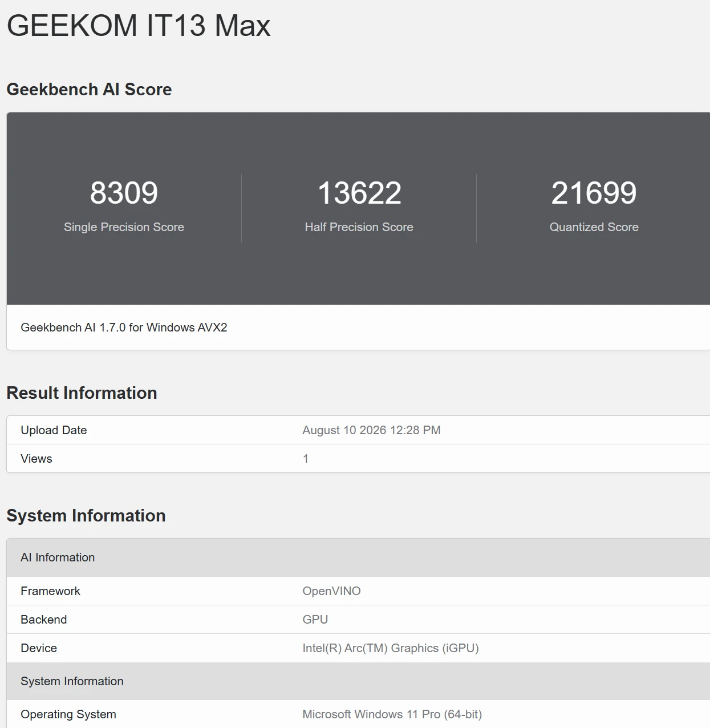Image resolution: width=710 pixels, height=728 pixels.
Task: Click the 8309 single precision value
Action: (124, 193)
